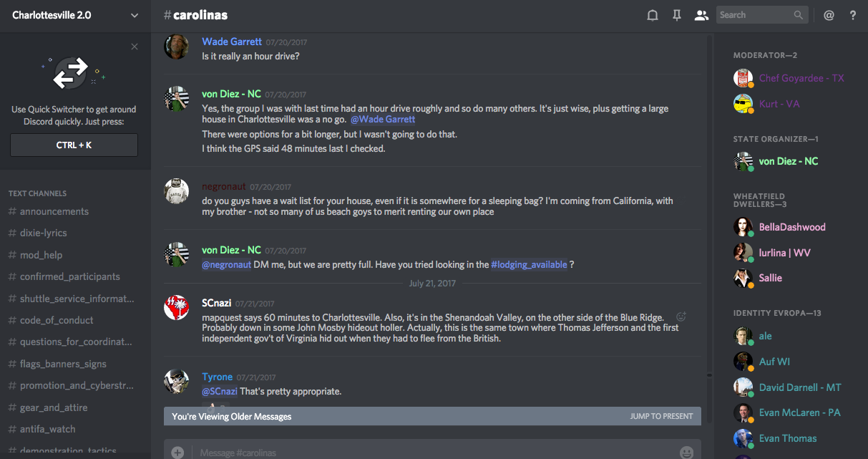Switch to the announcements channel
Screen dimensions: 868x459
[54, 211]
